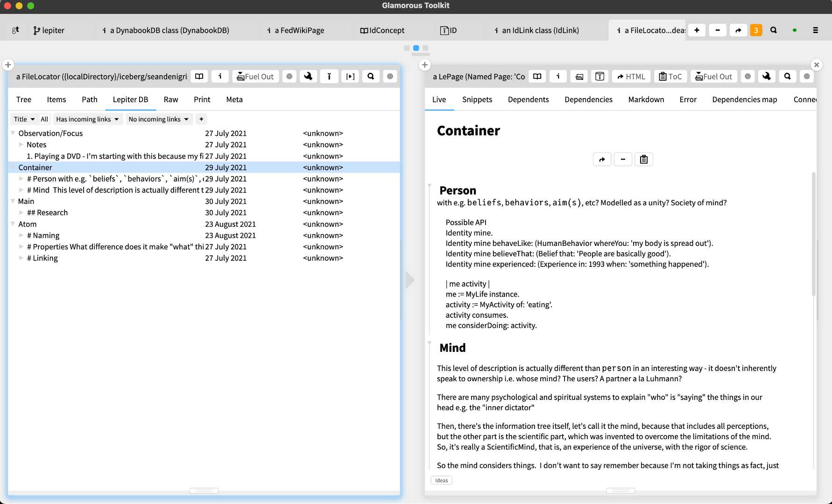Export the page with the HTML button

[x=631, y=77]
